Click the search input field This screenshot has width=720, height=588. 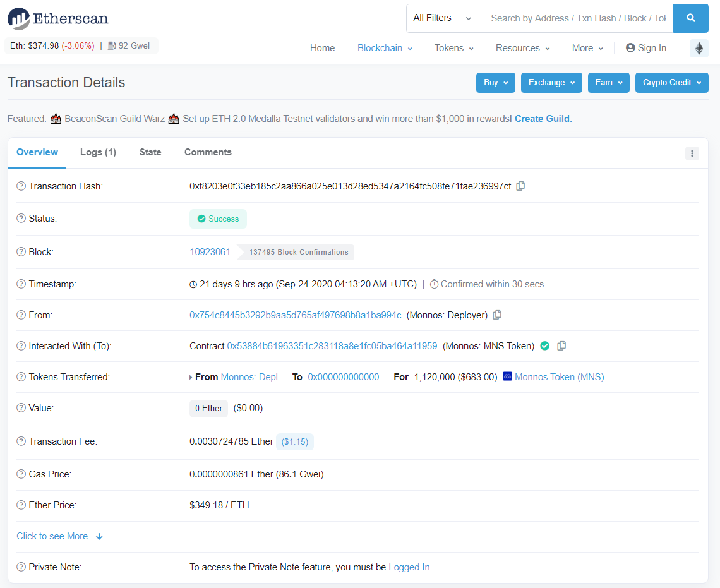point(578,18)
